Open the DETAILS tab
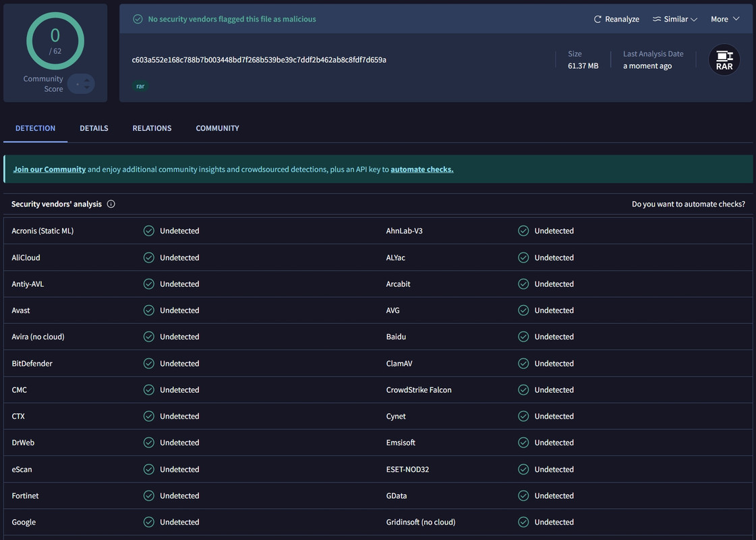The image size is (756, 540). click(x=94, y=128)
